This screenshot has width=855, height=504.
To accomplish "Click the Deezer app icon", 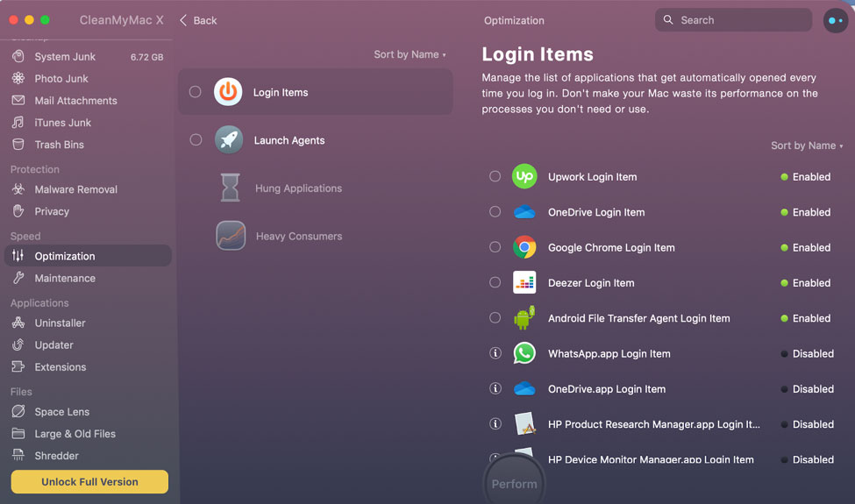I will click(x=524, y=282).
